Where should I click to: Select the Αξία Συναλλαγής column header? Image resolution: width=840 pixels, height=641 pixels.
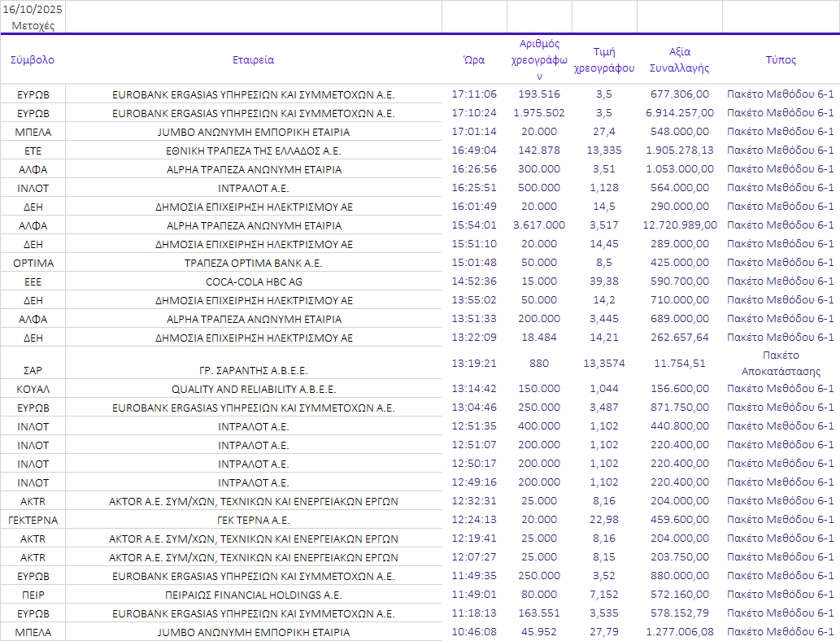click(679, 59)
